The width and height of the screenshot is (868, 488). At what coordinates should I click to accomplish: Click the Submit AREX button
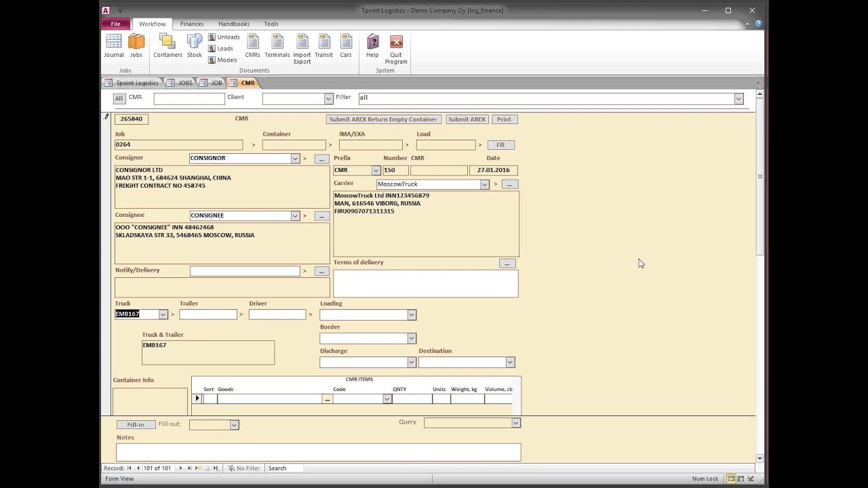pos(467,119)
